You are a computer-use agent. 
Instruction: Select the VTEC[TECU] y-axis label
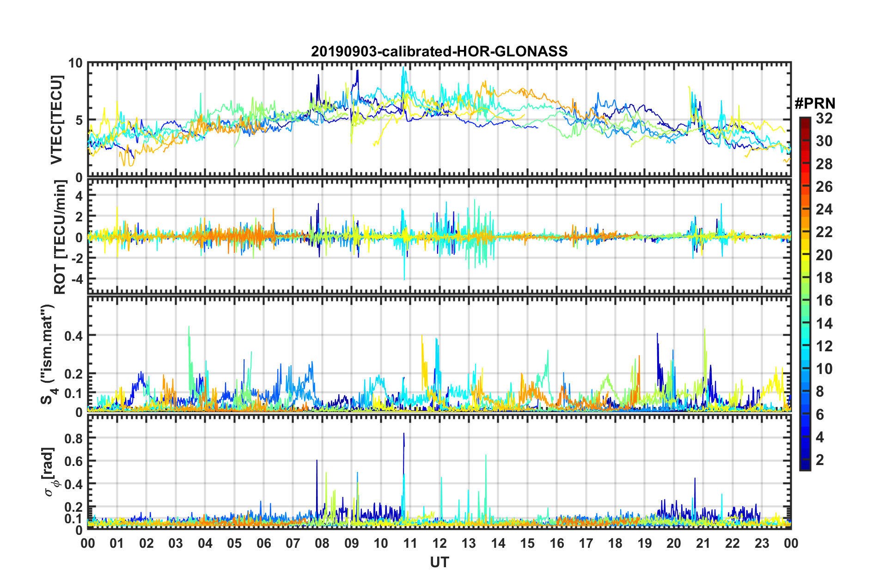click(x=57, y=120)
